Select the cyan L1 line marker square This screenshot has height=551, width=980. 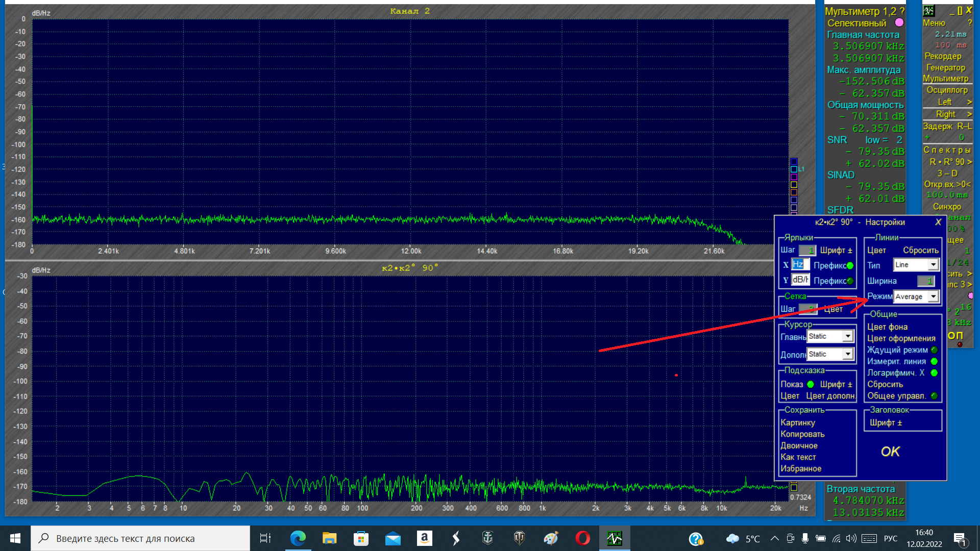click(x=794, y=169)
